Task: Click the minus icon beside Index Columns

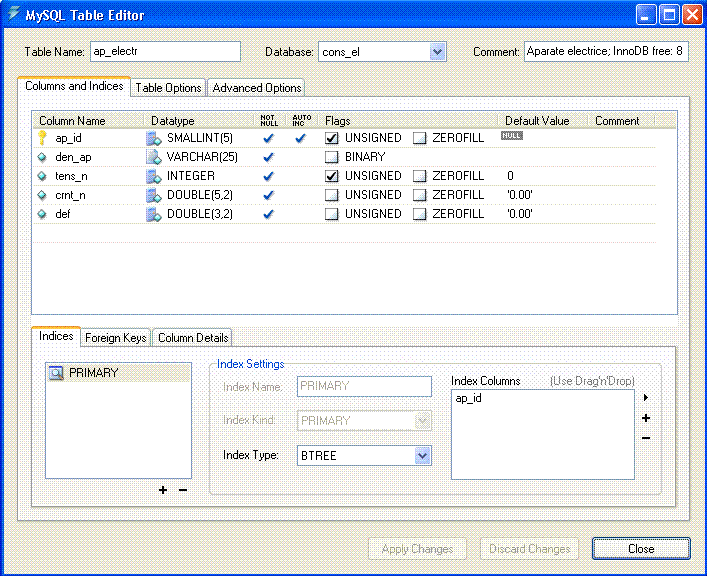Action: [646, 437]
